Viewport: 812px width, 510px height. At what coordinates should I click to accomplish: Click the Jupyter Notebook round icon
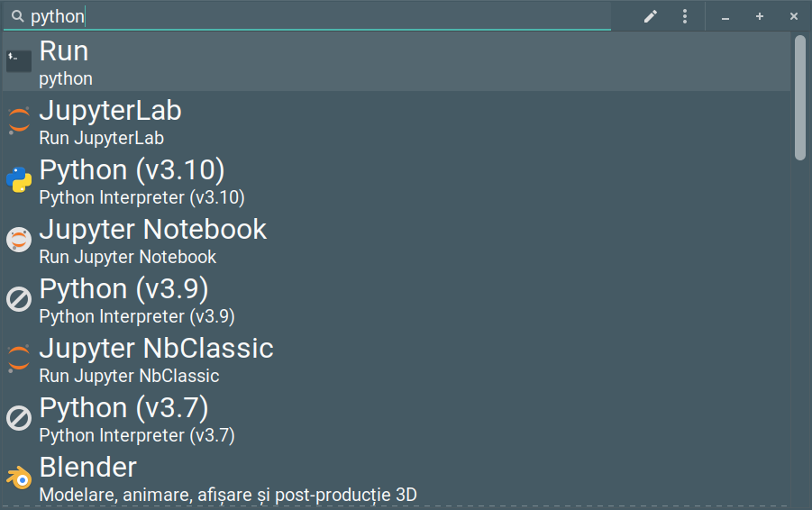[x=19, y=240]
